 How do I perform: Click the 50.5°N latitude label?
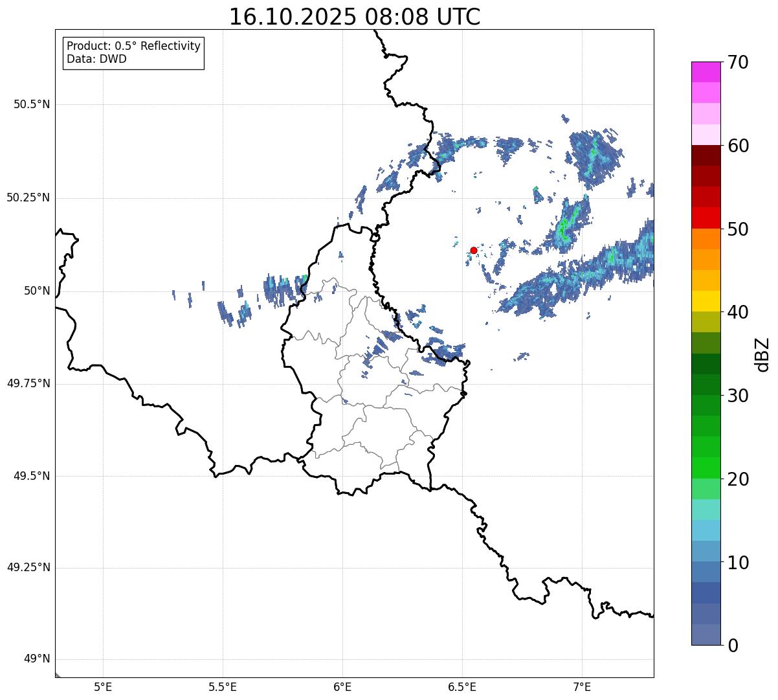pyautogui.click(x=32, y=104)
